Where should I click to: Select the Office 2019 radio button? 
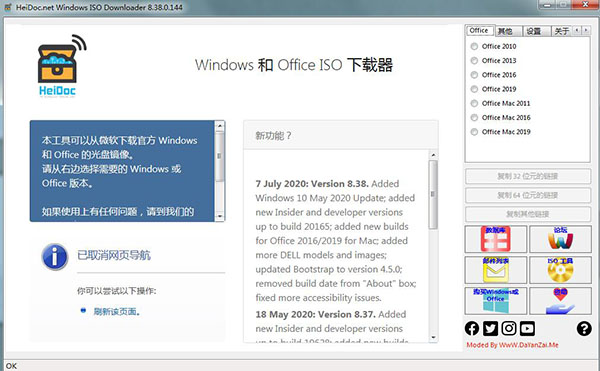pos(474,89)
